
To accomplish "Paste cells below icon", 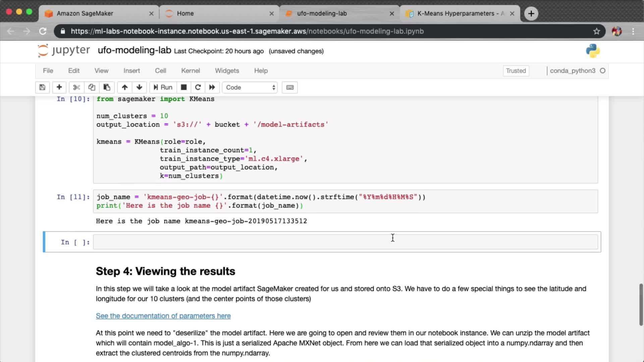I will click(x=107, y=87).
